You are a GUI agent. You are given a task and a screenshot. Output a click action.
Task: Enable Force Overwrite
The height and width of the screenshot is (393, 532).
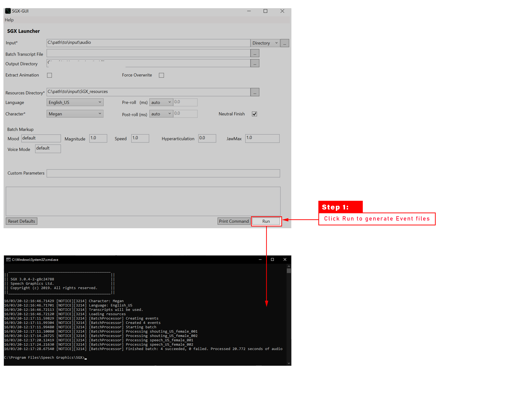point(161,75)
